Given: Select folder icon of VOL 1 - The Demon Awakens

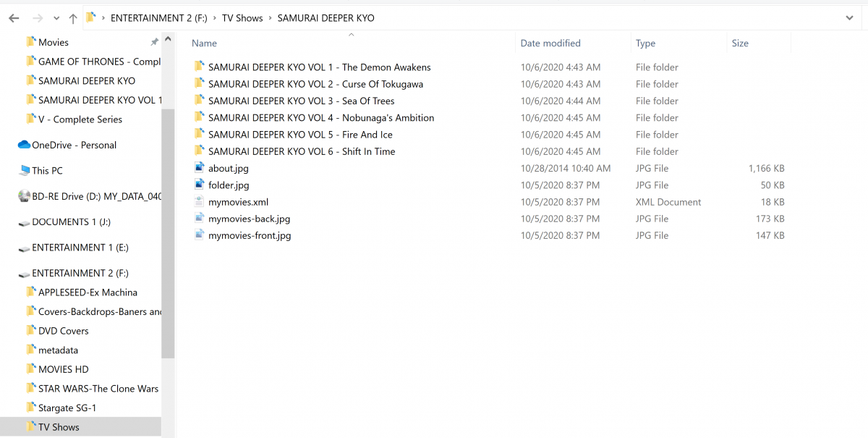Looking at the screenshot, I should (200, 67).
